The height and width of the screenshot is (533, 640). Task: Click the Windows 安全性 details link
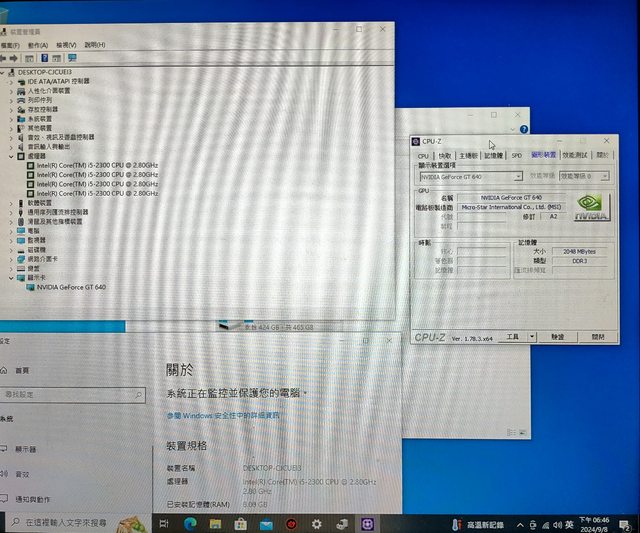coord(223,414)
